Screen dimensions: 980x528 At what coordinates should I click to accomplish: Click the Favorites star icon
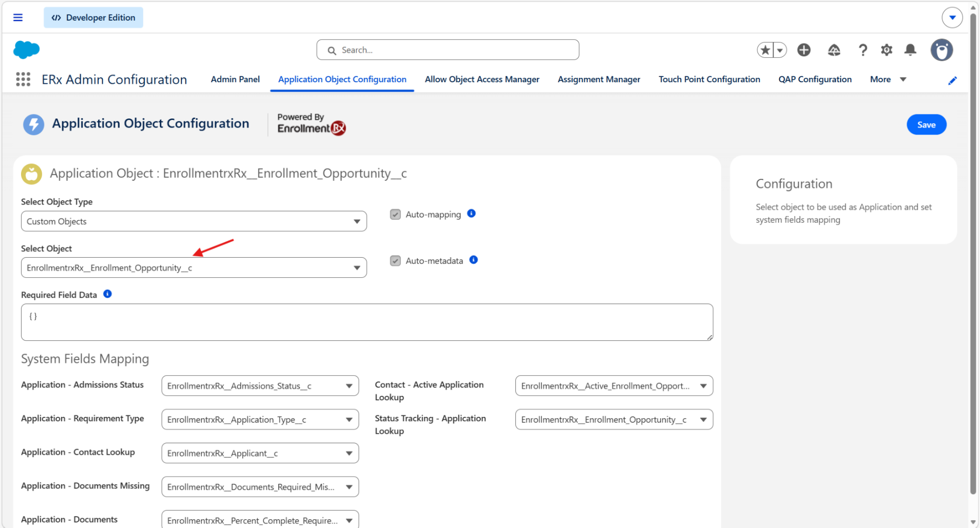click(x=765, y=50)
